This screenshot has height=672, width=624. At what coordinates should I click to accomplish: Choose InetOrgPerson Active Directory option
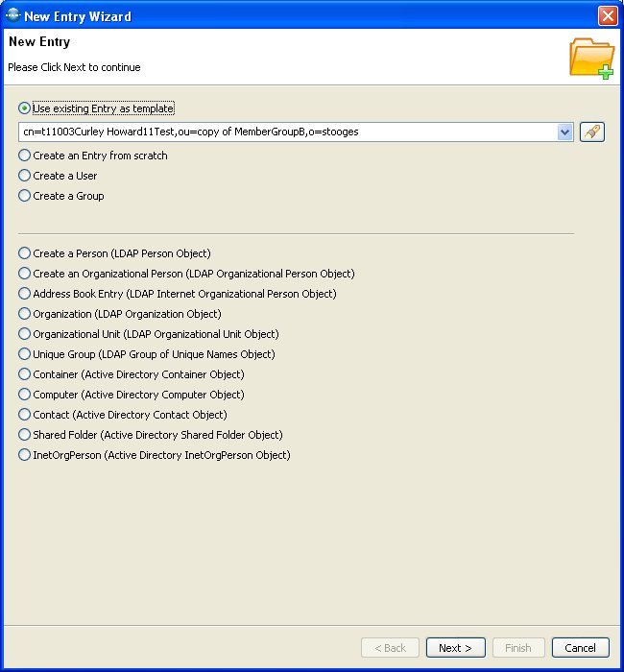click(25, 455)
